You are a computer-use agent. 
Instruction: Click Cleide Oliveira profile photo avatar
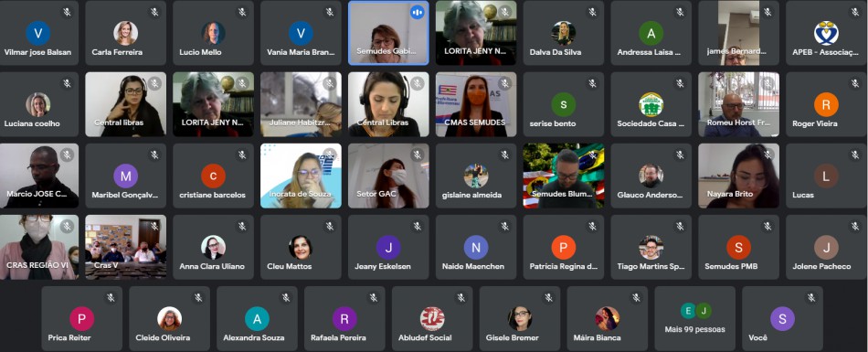(x=169, y=319)
